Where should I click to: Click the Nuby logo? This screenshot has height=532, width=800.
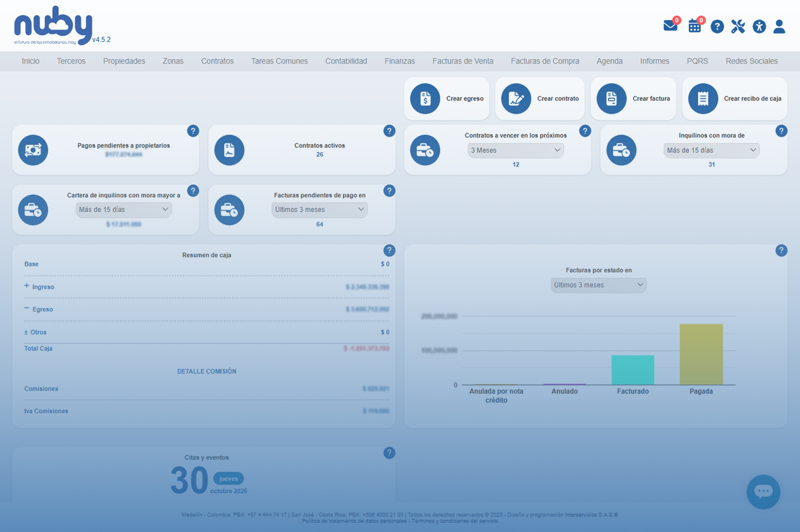click(x=54, y=25)
